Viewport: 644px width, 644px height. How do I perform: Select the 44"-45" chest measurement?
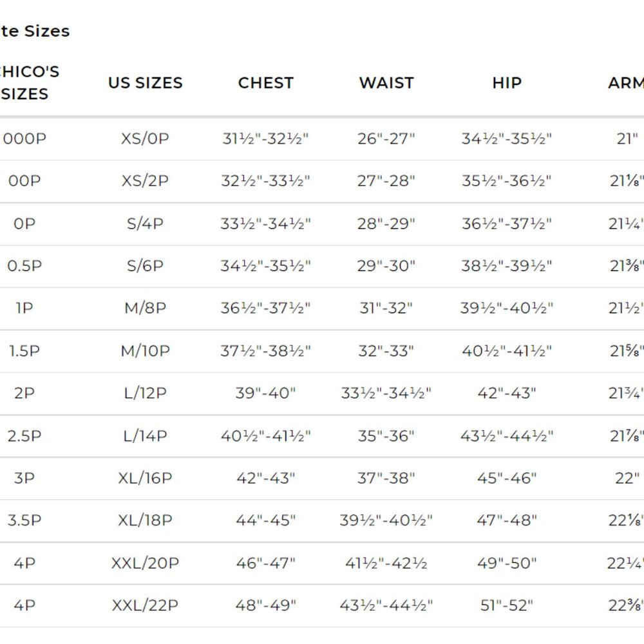265,520
